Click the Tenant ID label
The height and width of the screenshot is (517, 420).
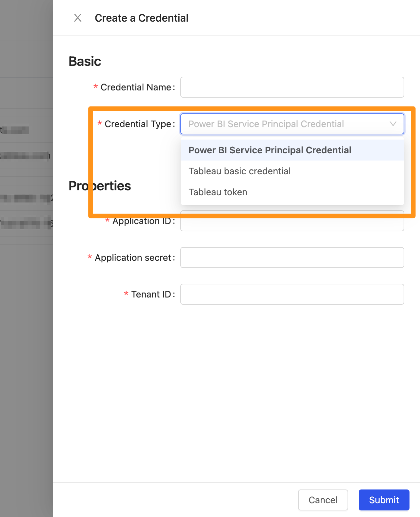pos(151,294)
